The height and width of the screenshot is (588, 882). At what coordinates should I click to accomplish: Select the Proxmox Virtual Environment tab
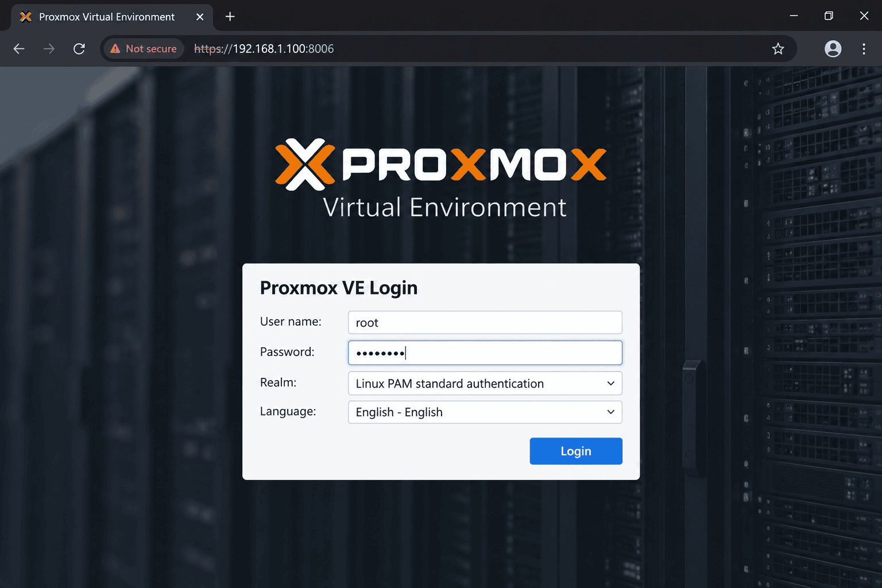point(112,17)
